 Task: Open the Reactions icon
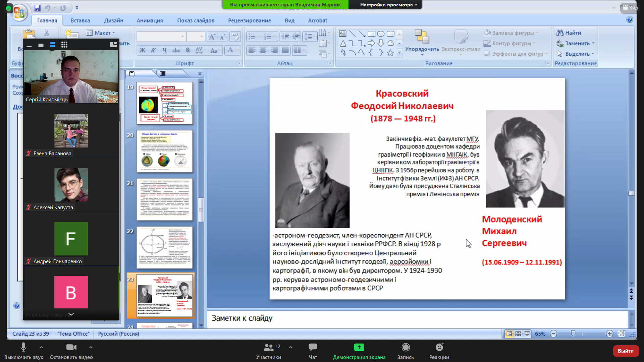439,347
